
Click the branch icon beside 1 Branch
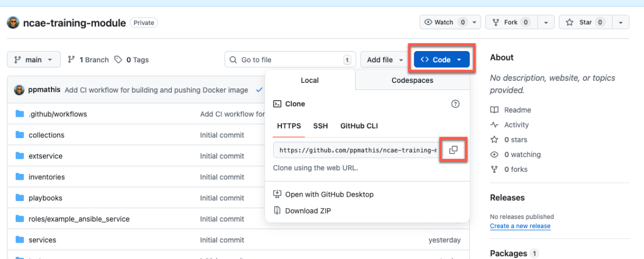point(72,60)
